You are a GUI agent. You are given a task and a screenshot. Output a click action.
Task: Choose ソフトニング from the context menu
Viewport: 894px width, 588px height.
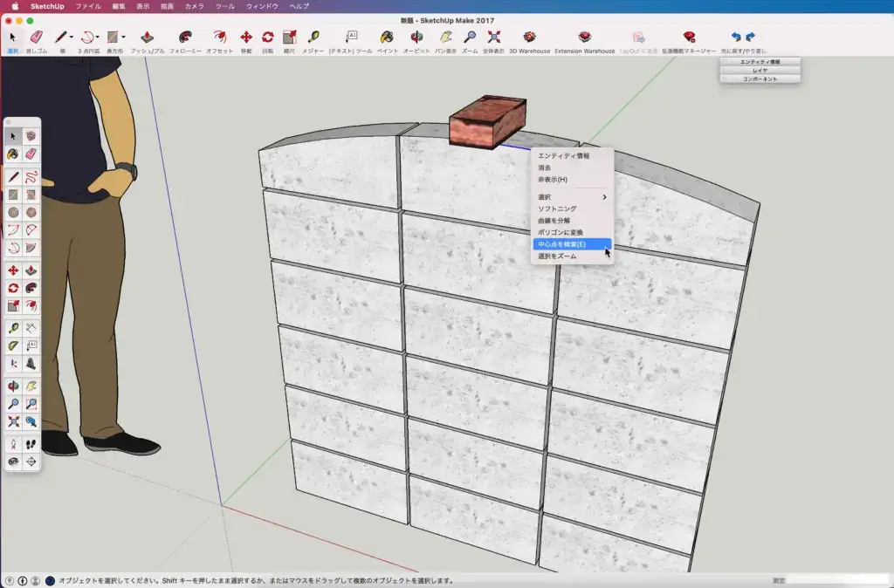tap(572, 209)
